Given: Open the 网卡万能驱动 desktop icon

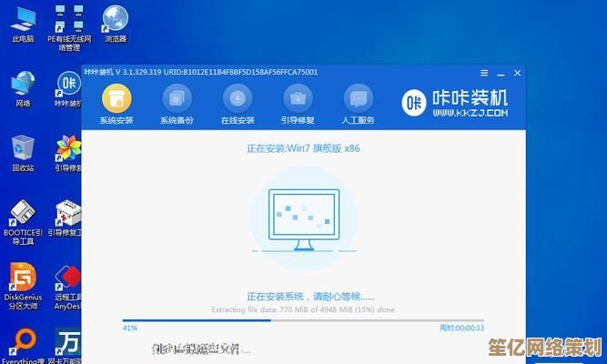Looking at the screenshot, I should pos(66,346).
